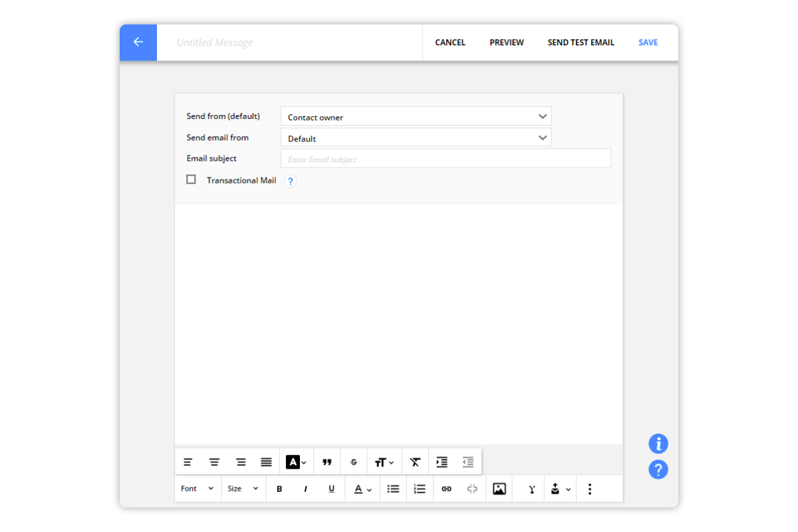
Task: Clear text formatting
Action: point(416,462)
